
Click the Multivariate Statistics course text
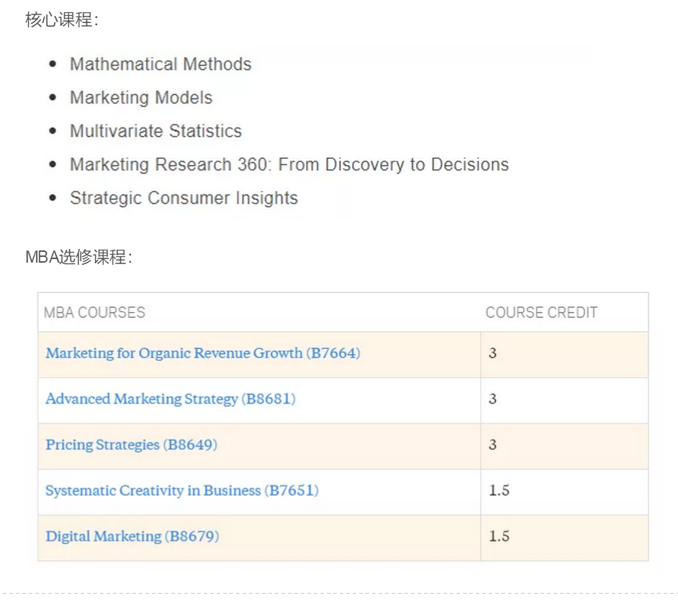[x=155, y=131]
